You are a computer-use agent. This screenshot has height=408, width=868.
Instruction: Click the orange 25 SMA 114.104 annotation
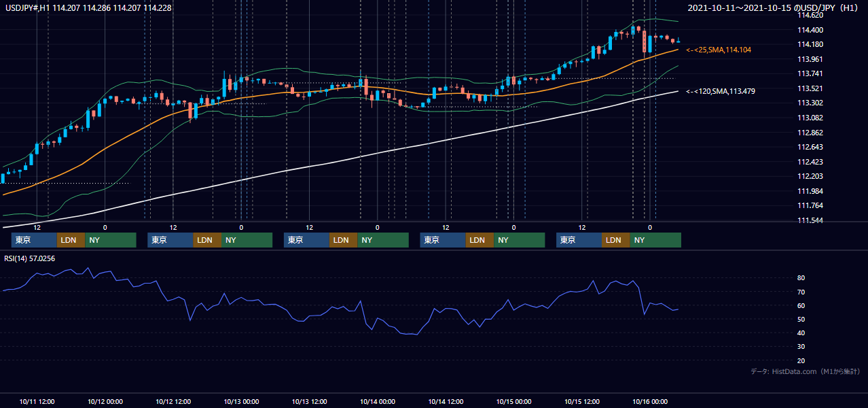pos(719,50)
